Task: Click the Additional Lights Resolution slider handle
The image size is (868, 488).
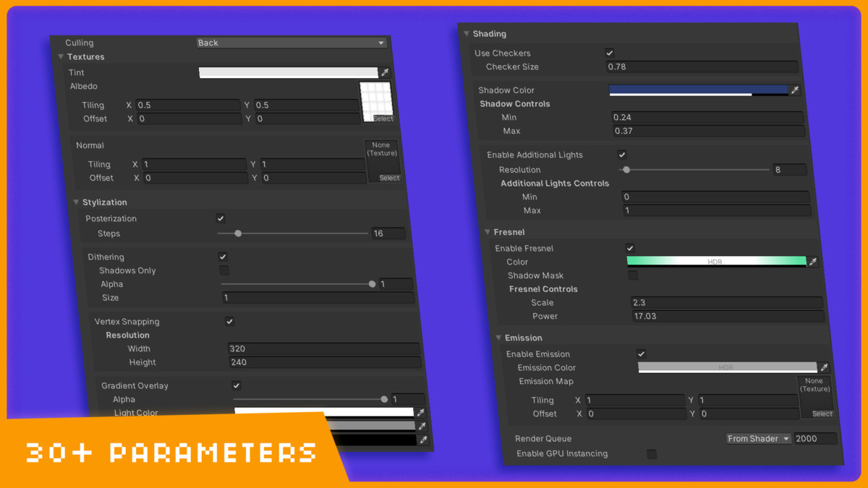Action: coord(626,170)
